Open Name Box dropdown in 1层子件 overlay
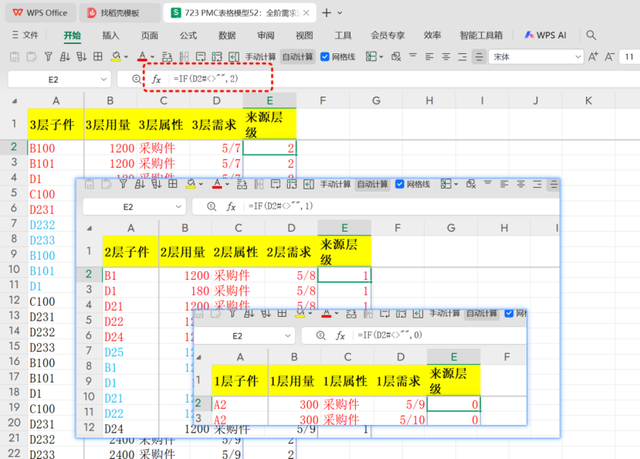Image resolution: width=640 pixels, height=459 pixels. [x=288, y=336]
